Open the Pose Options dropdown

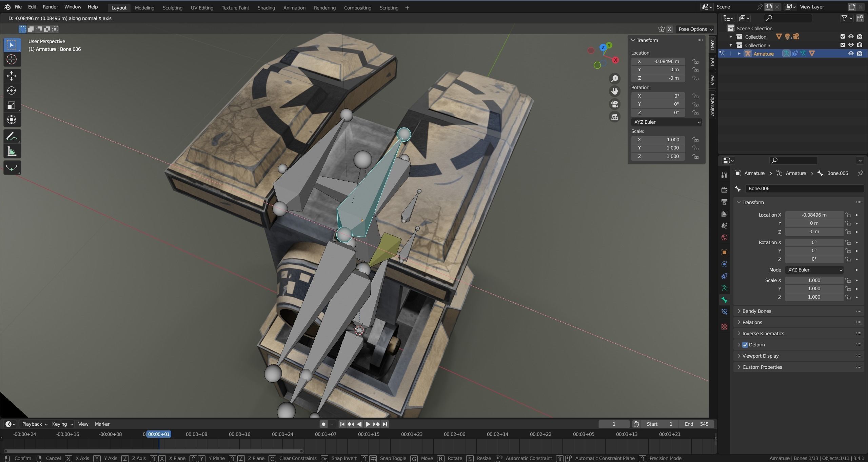pos(695,29)
